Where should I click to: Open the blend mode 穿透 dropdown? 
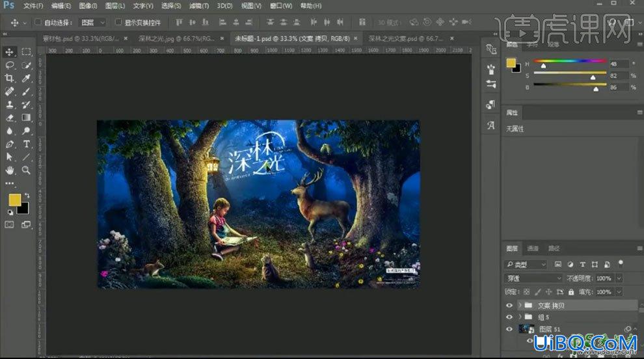(533, 278)
